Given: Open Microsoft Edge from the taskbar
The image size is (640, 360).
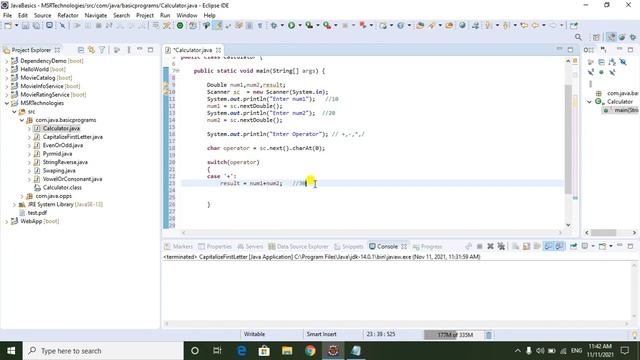Looking at the screenshot, I should pyautogui.click(x=241, y=351).
